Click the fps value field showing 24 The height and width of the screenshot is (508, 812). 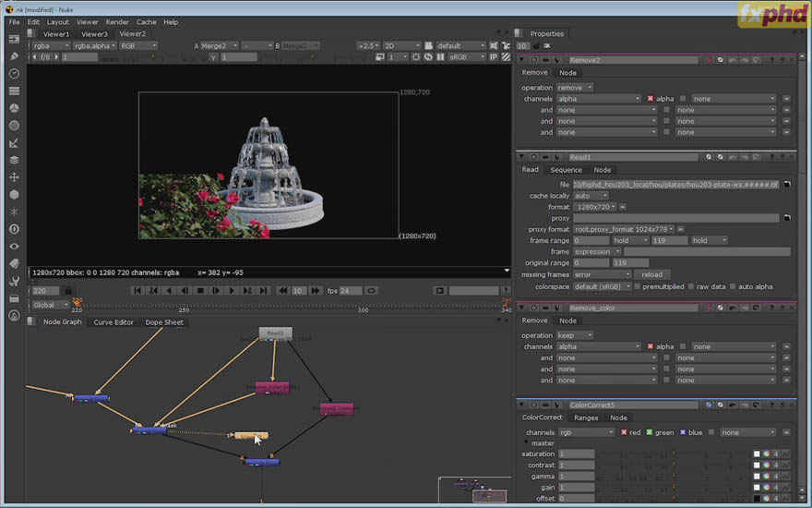tap(351, 291)
